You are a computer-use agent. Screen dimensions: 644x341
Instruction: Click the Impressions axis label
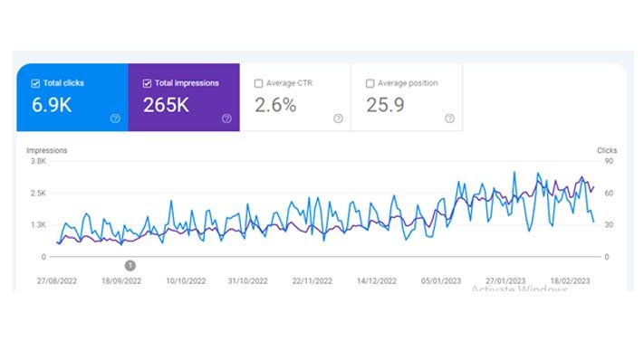tap(47, 150)
